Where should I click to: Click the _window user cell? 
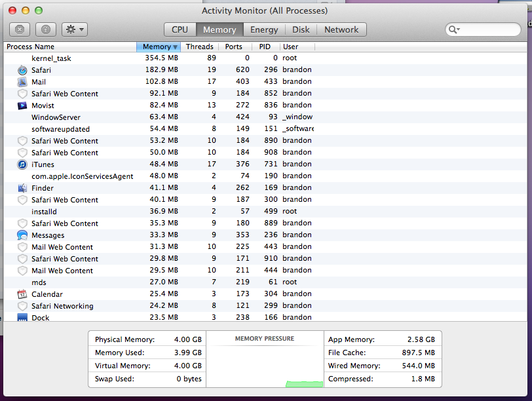297,117
